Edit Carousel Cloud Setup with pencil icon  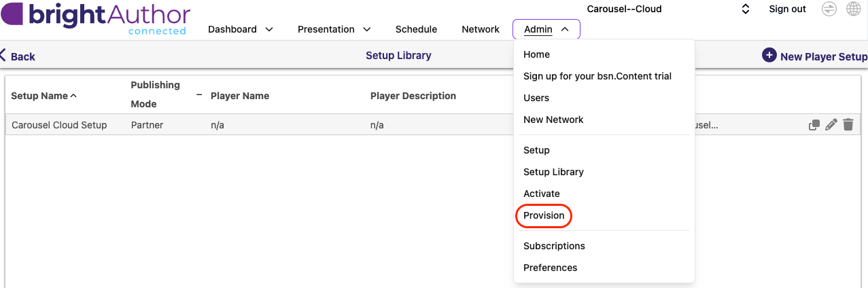[831, 125]
